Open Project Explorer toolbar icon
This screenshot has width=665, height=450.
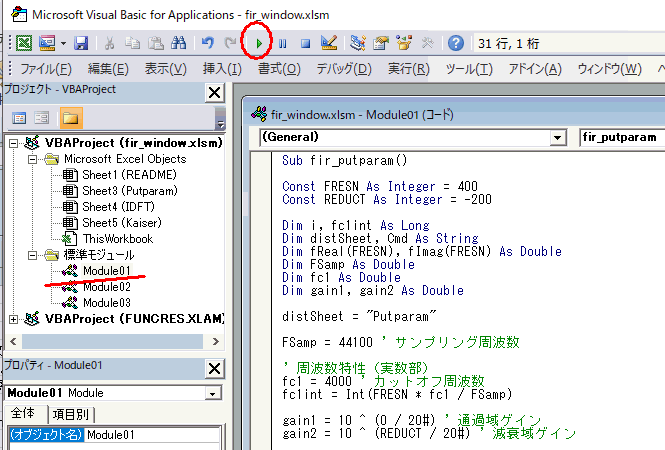(358, 43)
